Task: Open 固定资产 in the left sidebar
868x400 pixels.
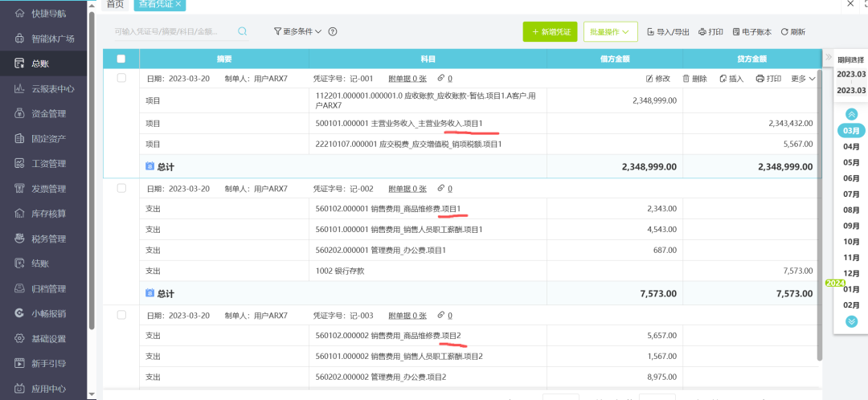Action: 48,139
